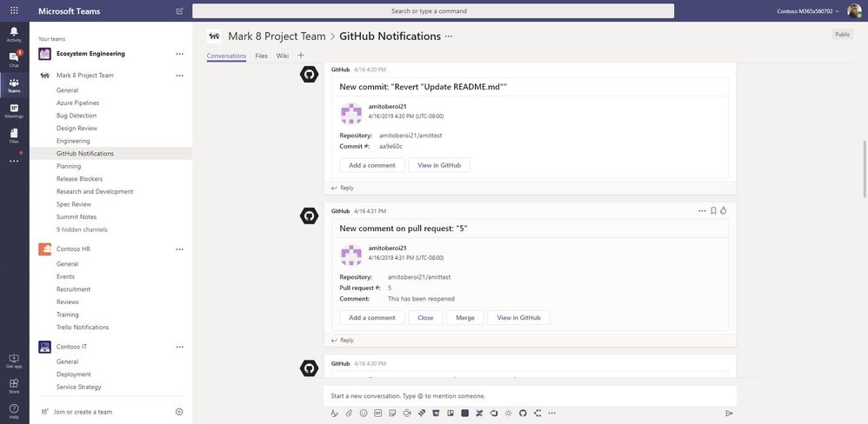Open the Store
The width and height of the screenshot is (868, 424).
click(x=14, y=386)
